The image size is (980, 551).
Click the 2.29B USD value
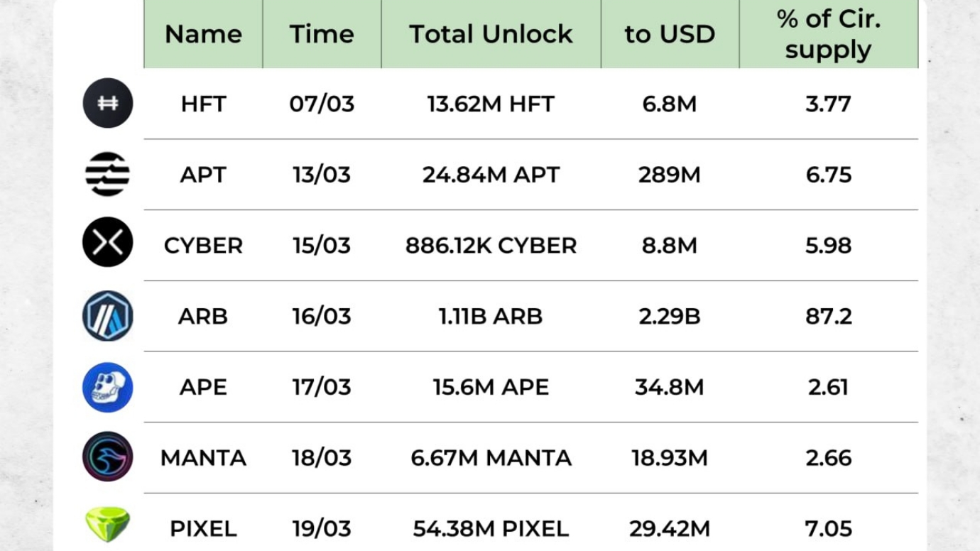point(669,316)
